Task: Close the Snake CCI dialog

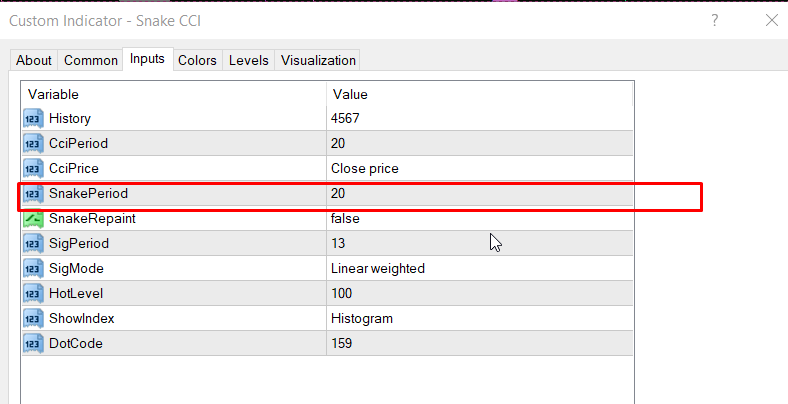Action: tap(770, 20)
